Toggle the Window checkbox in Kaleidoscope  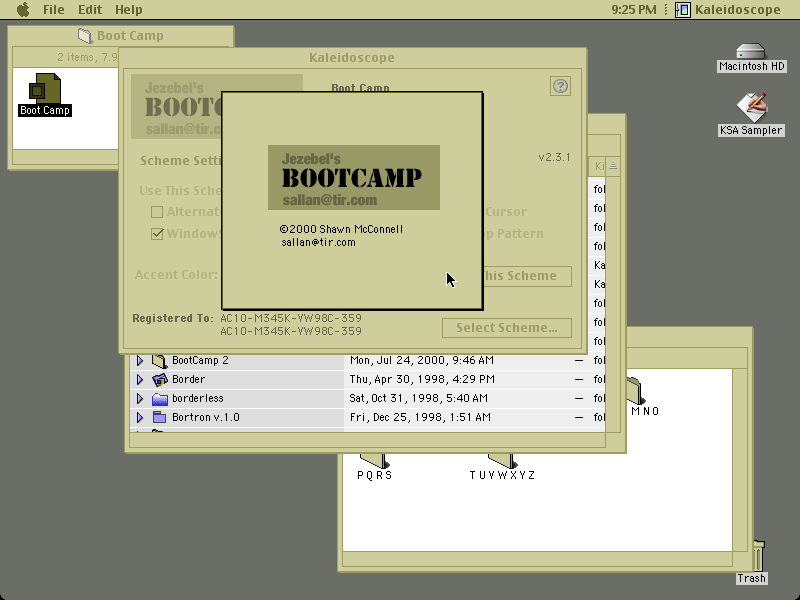click(157, 234)
